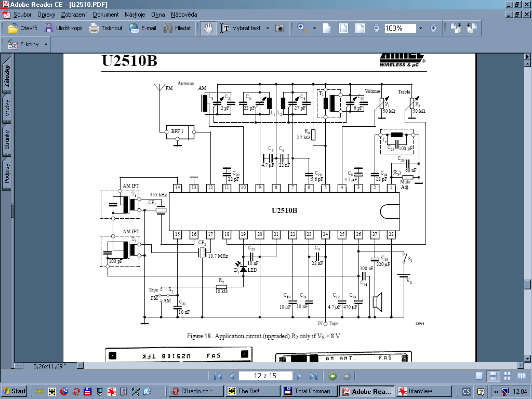Switch to IrfanView taskbar window

[x=424, y=391]
